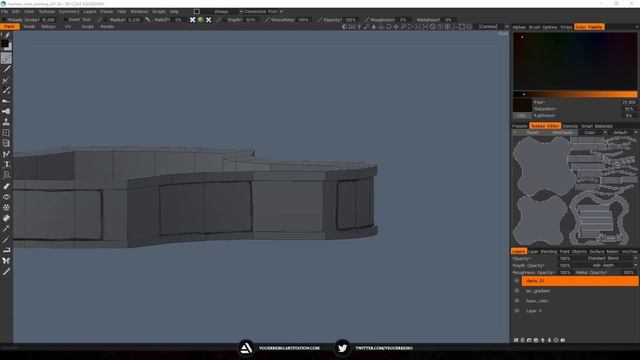Toggle the Invert Tool checkbox
Screen dimensions: 640x360
coord(66,20)
